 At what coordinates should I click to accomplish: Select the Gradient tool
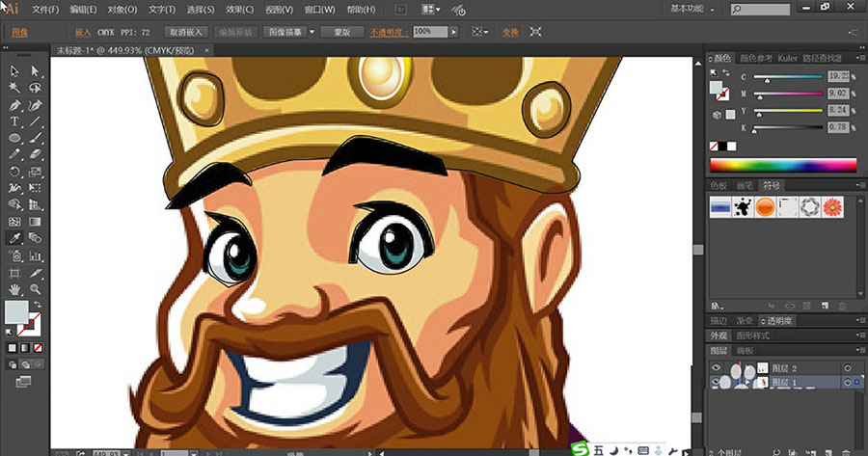[35, 222]
